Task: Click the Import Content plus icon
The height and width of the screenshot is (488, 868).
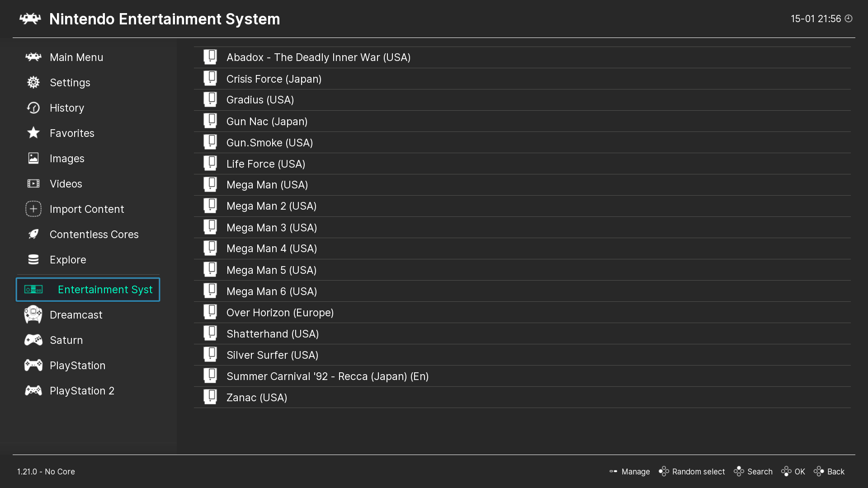Action: click(x=33, y=209)
